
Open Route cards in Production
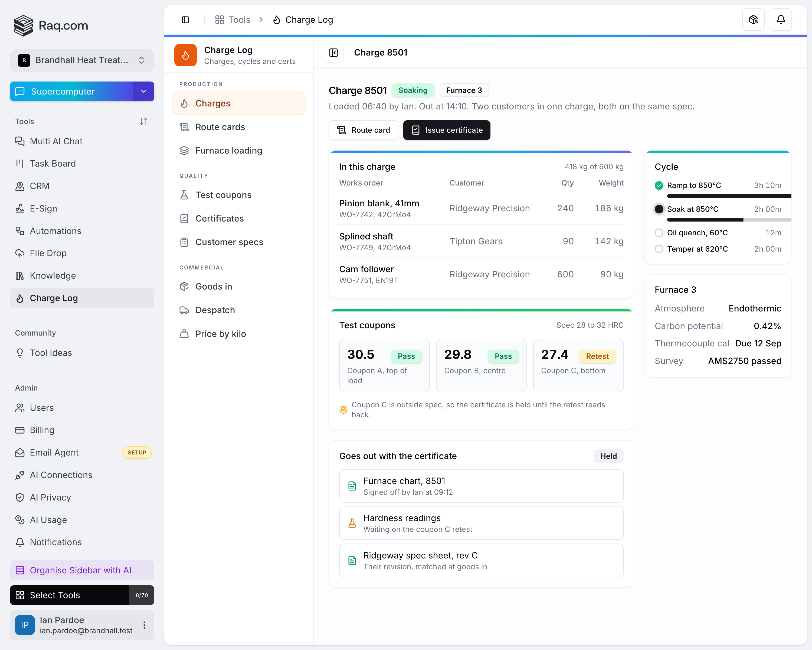click(239, 127)
